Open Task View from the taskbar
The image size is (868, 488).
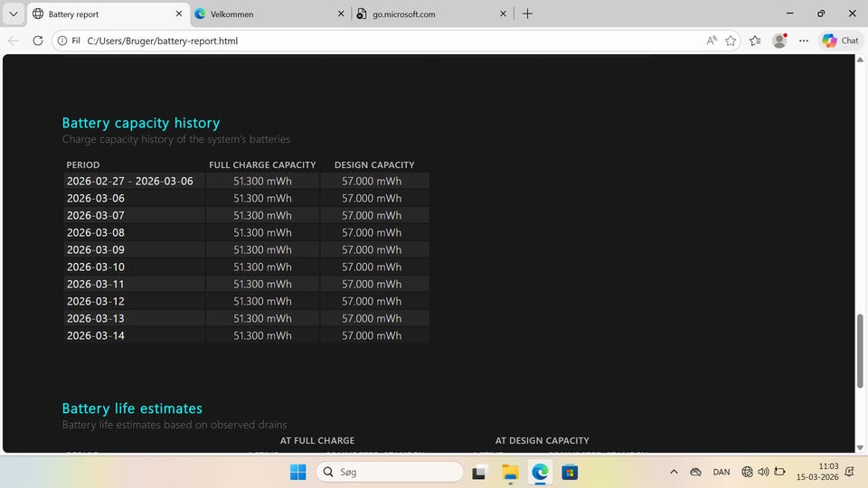(x=479, y=472)
